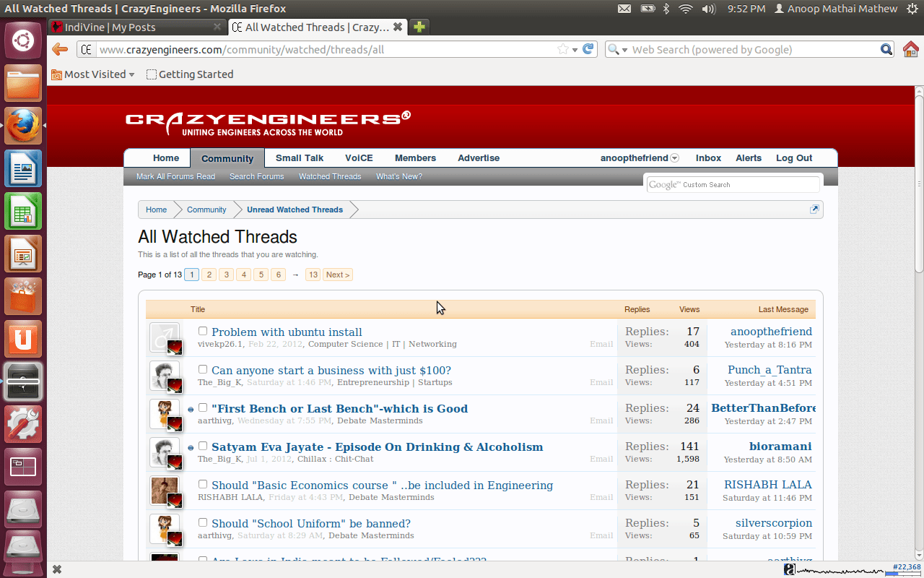Open Anoop Mathai Mathew user menu
The height and width of the screenshot is (578, 924).
835,9
